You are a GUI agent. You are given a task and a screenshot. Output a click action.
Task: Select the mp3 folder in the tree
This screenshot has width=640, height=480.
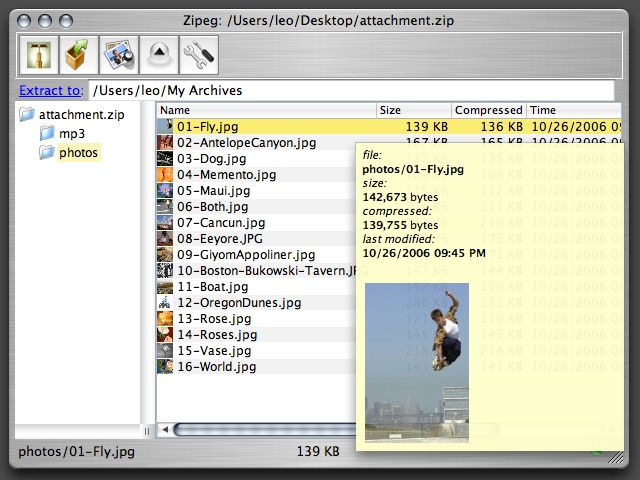72,133
